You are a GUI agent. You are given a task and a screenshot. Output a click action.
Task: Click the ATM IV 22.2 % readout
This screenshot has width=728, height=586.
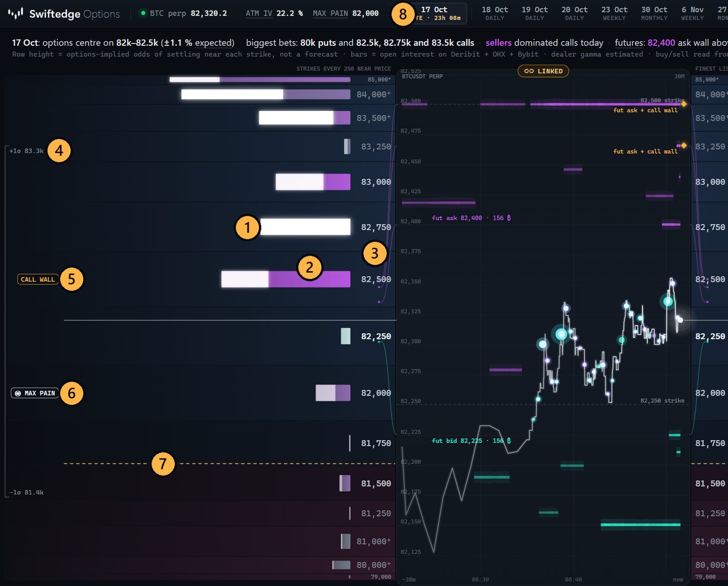[274, 14]
